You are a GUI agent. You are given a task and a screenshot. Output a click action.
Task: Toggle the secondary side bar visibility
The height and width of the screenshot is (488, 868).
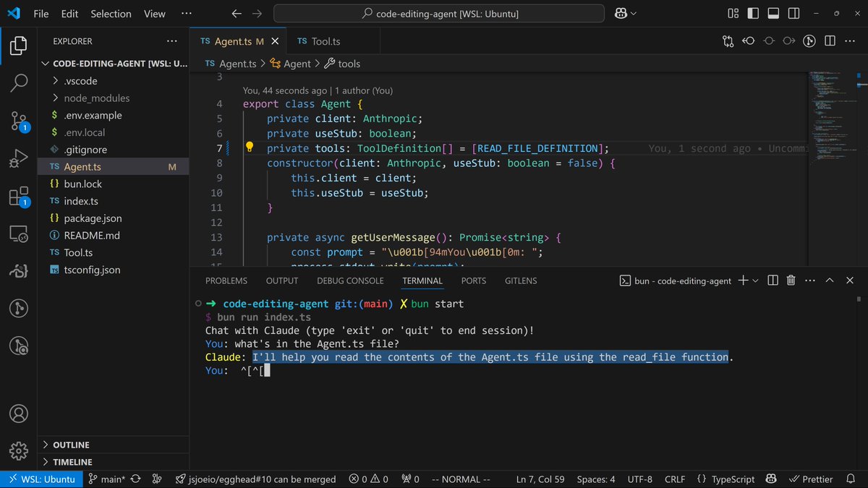tap(792, 14)
